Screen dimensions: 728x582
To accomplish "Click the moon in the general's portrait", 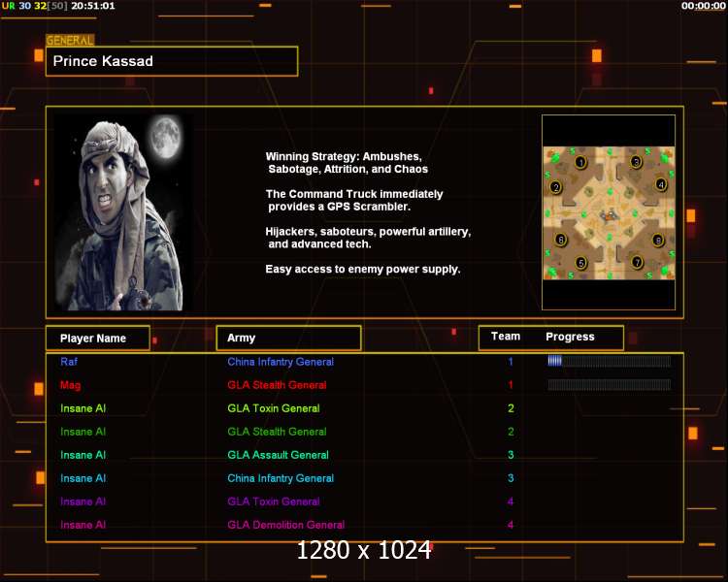I will [x=165, y=137].
